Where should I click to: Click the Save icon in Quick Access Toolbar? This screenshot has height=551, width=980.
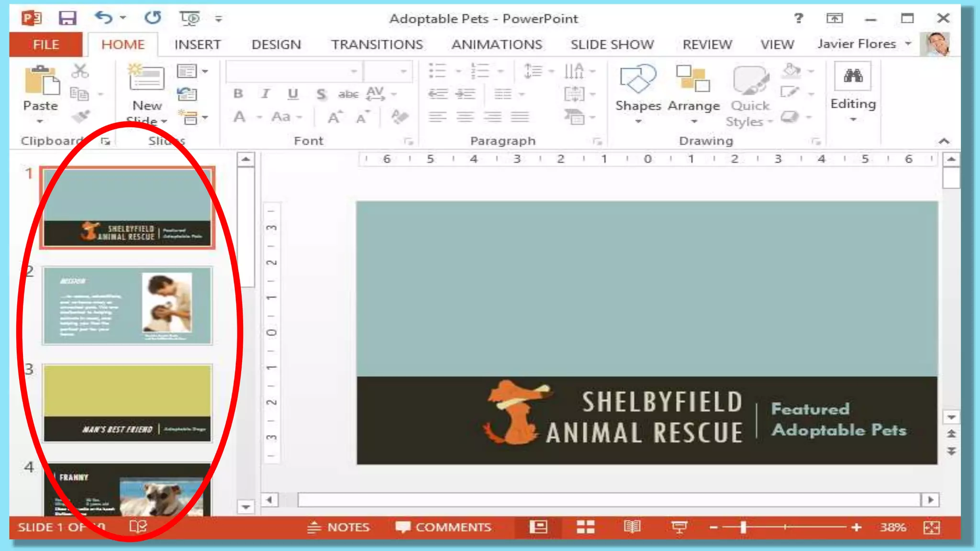[x=67, y=18]
